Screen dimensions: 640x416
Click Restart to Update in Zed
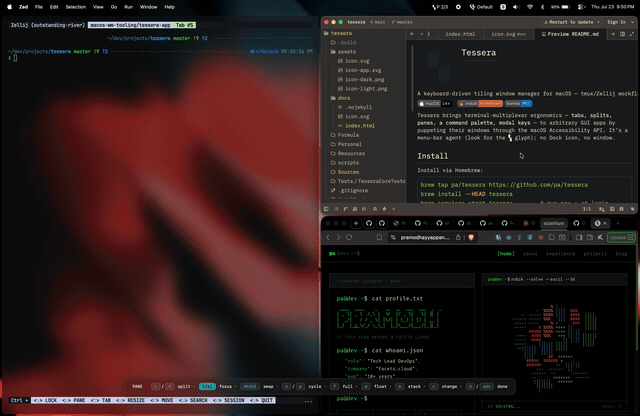click(568, 22)
